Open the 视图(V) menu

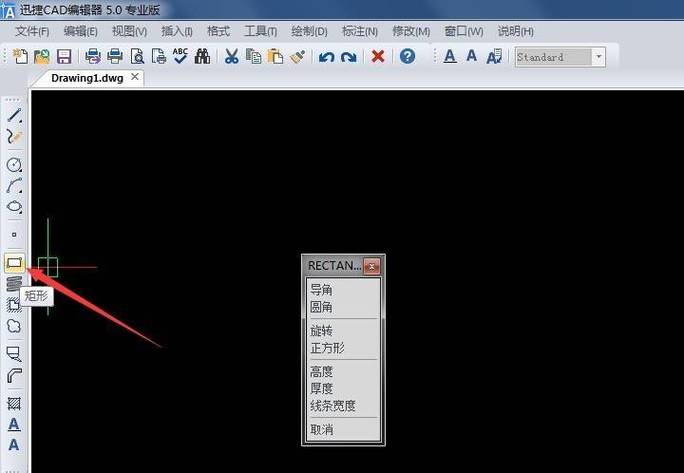pos(129,31)
